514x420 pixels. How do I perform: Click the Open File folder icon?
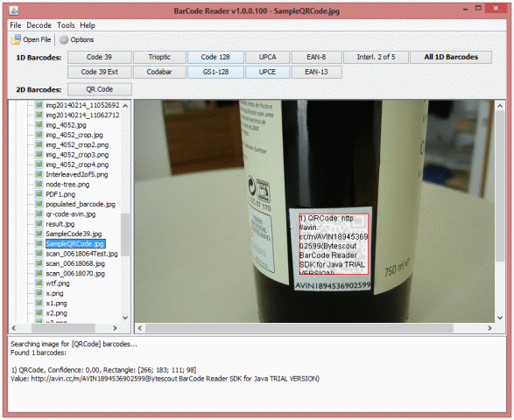click(x=16, y=39)
